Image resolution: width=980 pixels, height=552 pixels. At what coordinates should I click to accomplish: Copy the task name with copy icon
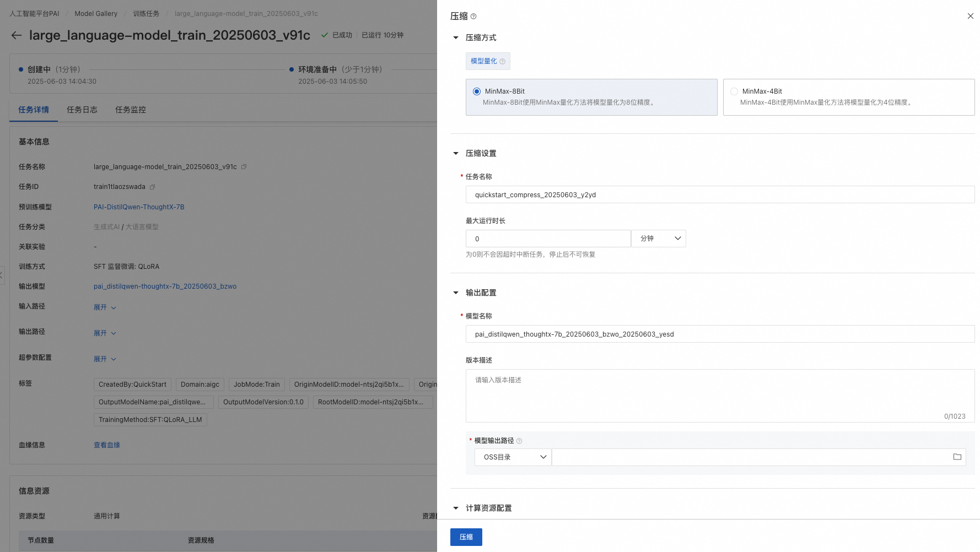(x=244, y=166)
